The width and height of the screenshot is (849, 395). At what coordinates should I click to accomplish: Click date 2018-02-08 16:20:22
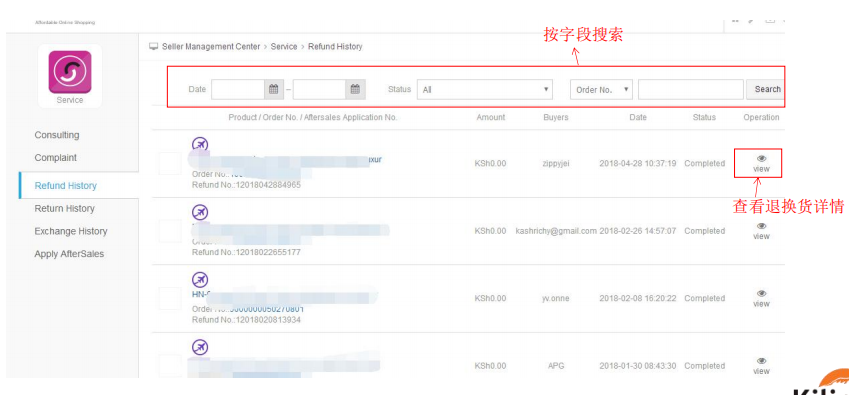[638, 299]
